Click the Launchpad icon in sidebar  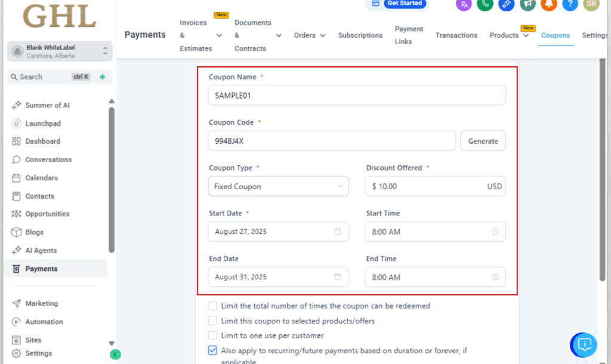click(16, 124)
